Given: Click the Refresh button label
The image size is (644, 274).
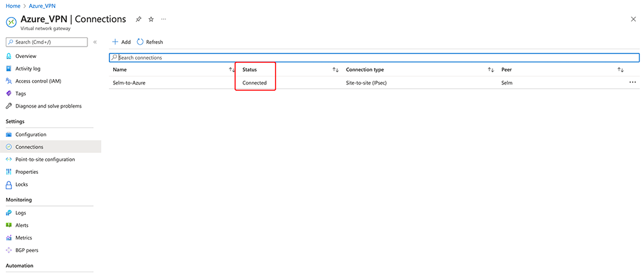Looking at the screenshot, I should (155, 42).
